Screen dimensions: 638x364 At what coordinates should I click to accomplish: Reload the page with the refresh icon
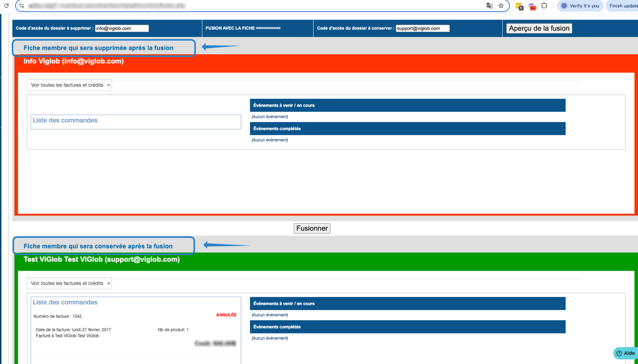click(6, 6)
